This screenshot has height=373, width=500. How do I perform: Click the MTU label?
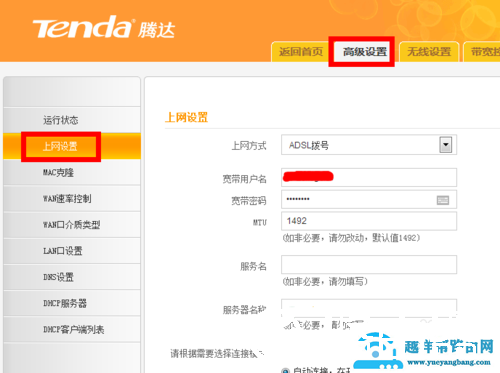260,222
